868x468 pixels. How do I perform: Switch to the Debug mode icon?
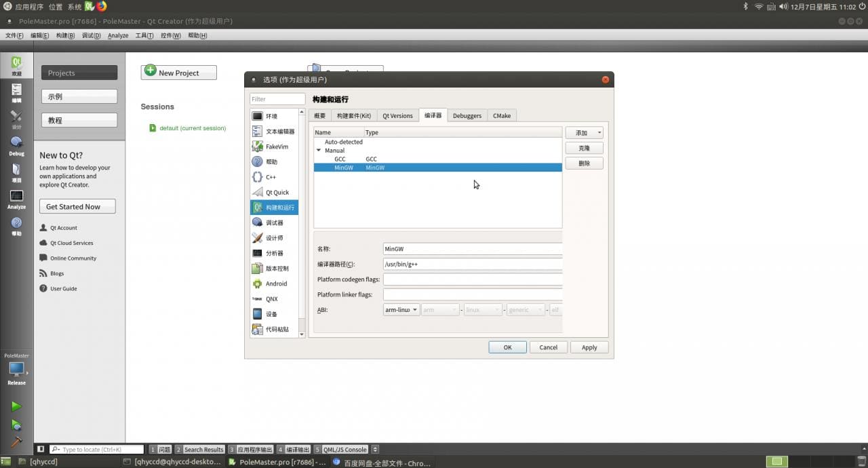pyautogui.click(x=16, y=147)
